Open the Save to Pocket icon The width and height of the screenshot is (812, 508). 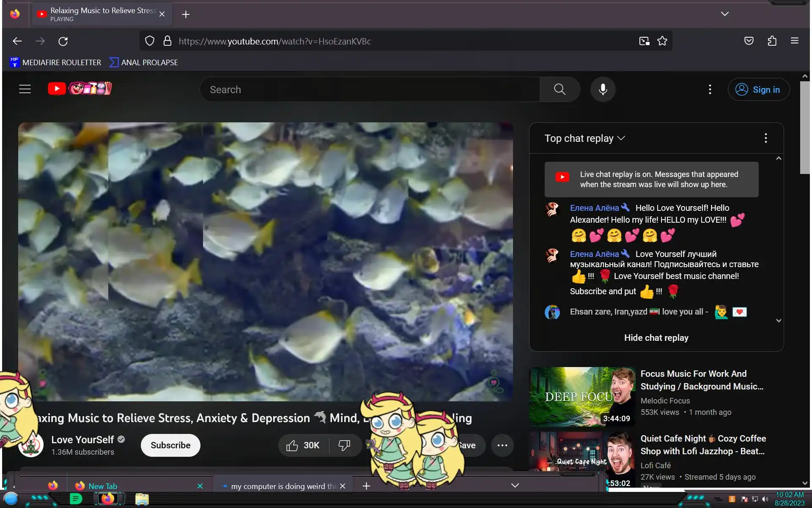(749, 41)
